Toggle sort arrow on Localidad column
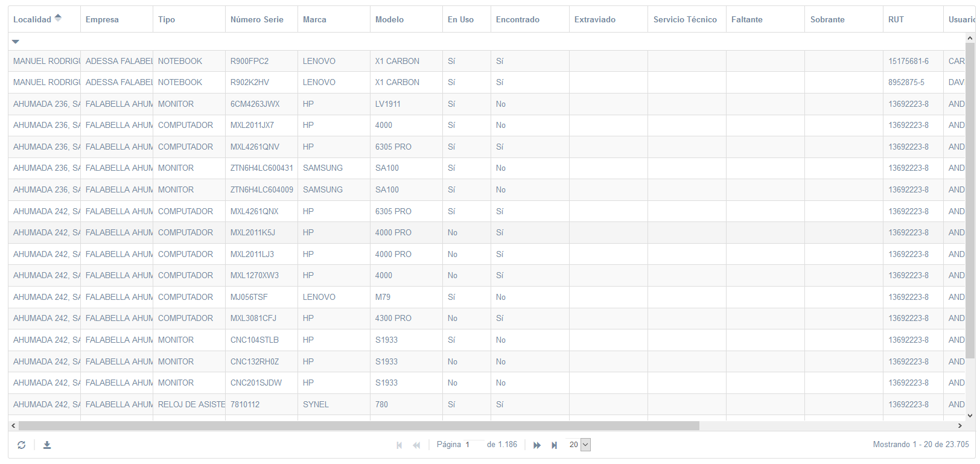Image resolution: width=980 pixels, height=464 pixels. point(58,18)
